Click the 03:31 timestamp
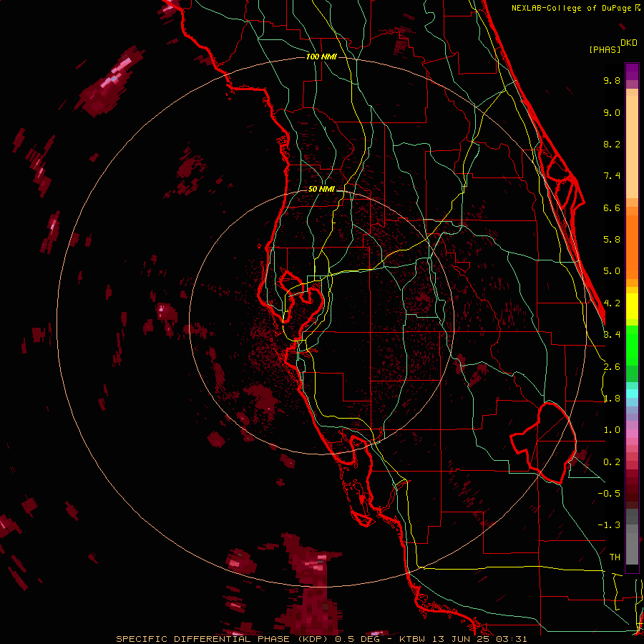644x644 pixels. click(x=511, y=639)
